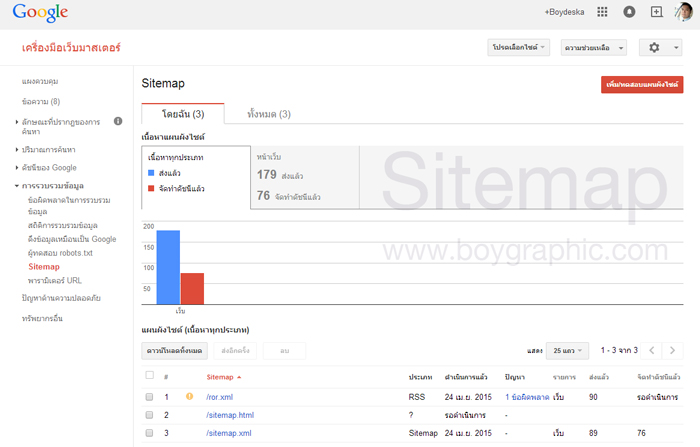Viewport: 700px width, 447px height.
Task: Click the blue ส่งแล้ว legend swatch
Action: pos(150,172)
